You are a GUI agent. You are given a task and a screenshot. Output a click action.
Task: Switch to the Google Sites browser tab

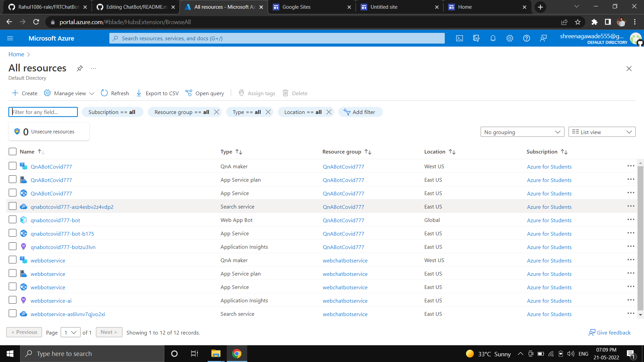pos(309,7)
